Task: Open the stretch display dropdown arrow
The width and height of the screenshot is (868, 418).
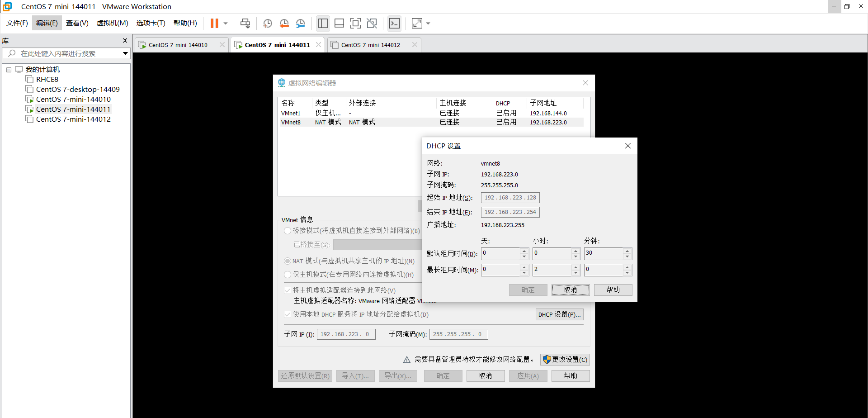Action: [428, 23]
